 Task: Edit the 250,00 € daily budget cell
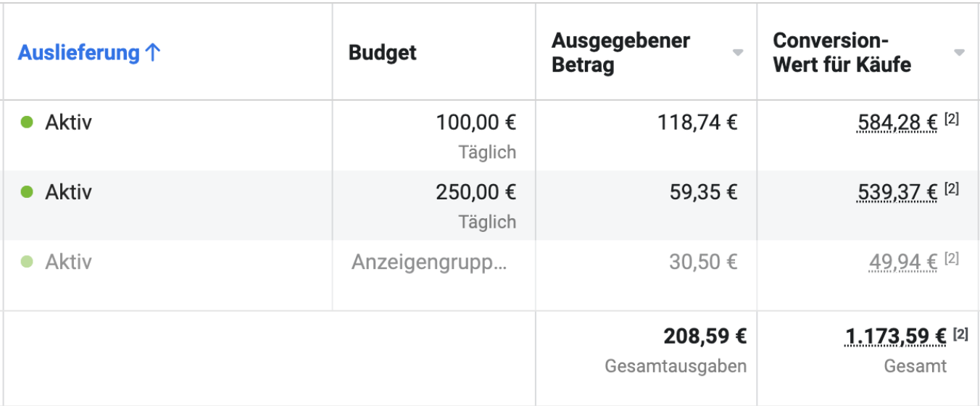click(434, 205)
